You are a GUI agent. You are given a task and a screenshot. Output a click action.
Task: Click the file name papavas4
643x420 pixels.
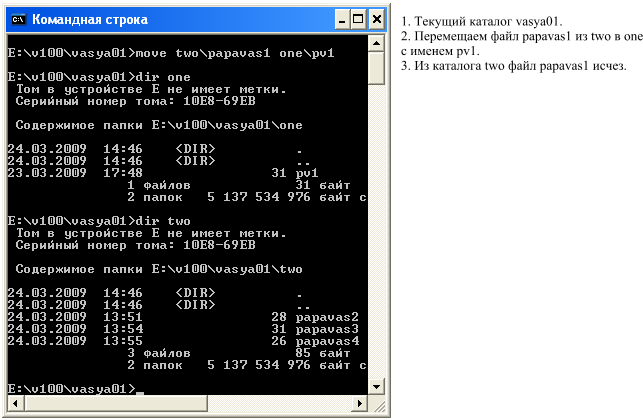pos(327,341)
